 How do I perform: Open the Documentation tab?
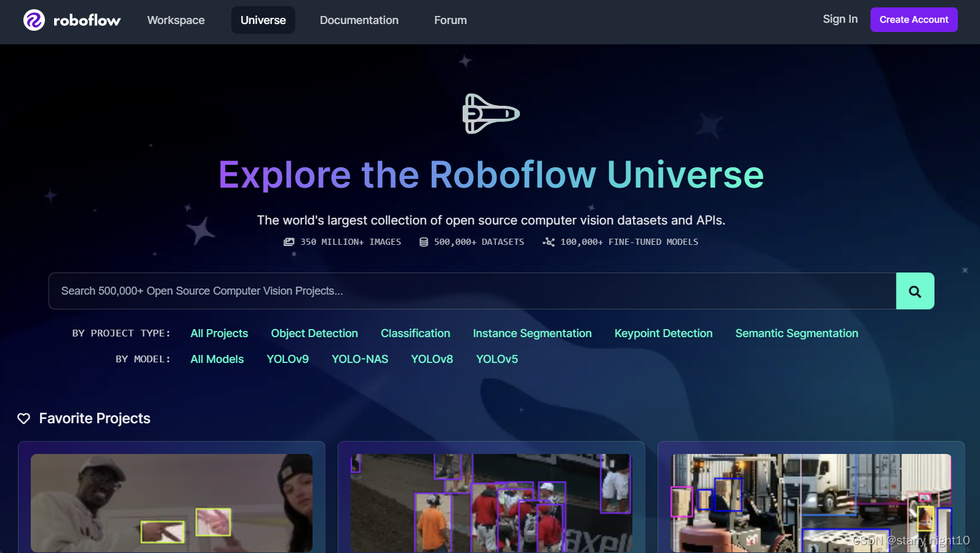(359, 20)
